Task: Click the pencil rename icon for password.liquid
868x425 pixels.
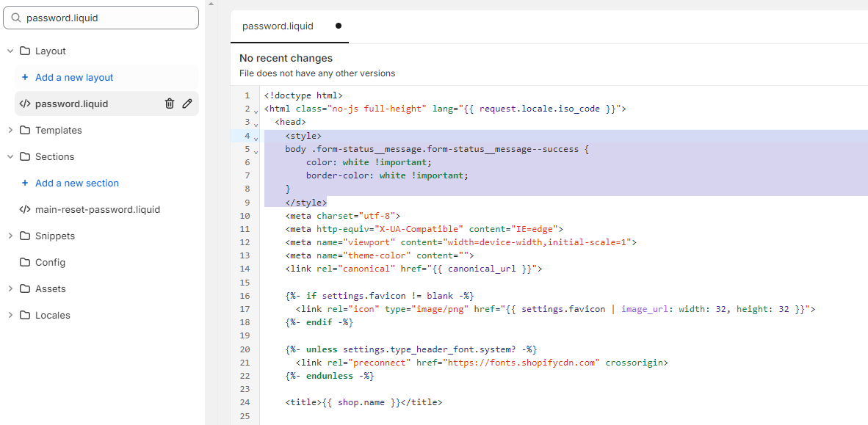Action: point(187,103)
